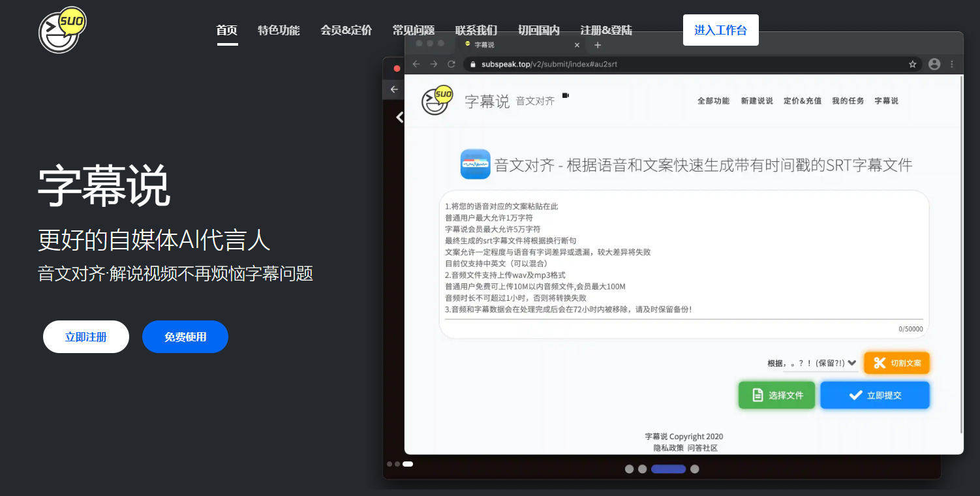
Task: Click the small video camera icon beside 音文对齐
Action: coord(566,96)
